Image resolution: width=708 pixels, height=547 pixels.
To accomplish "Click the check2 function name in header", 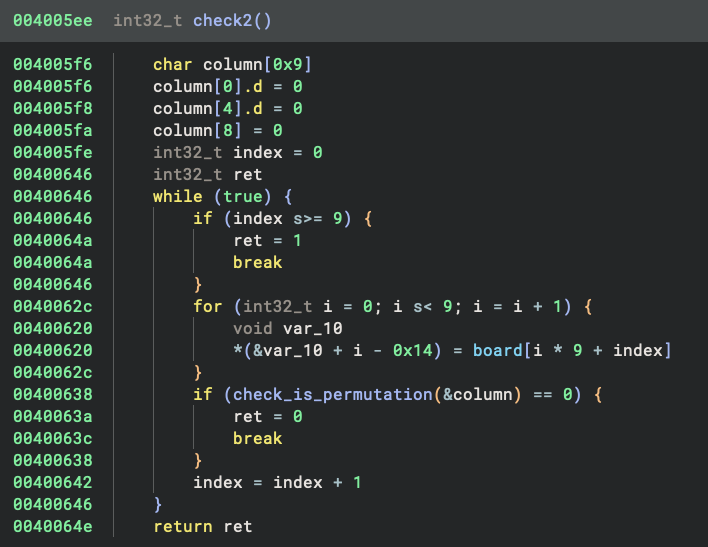I will point(222,21).
